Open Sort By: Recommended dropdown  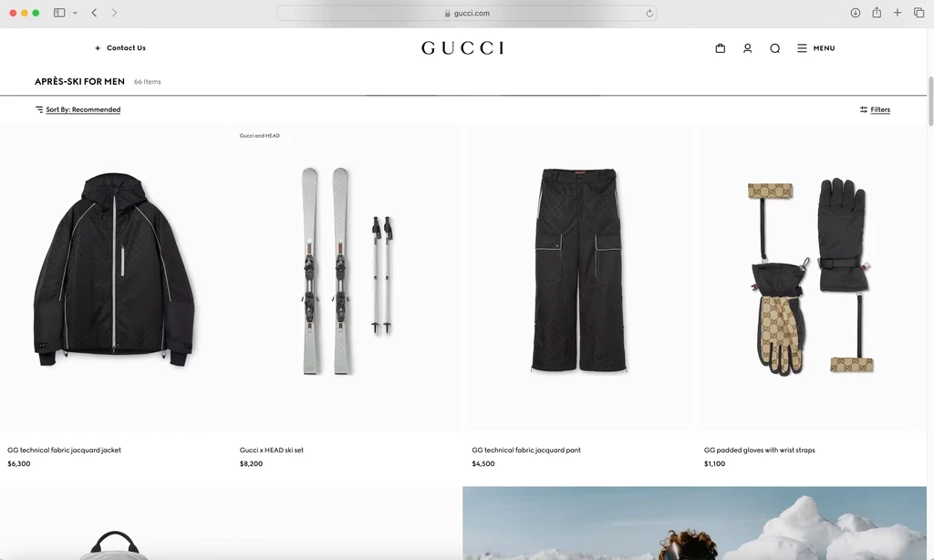coord(78,109)
